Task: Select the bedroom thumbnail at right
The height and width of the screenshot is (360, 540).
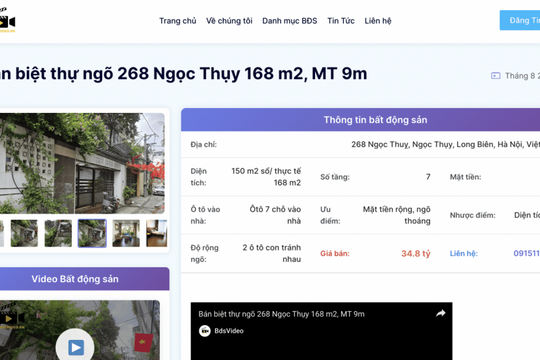Action: click(157, 233)
